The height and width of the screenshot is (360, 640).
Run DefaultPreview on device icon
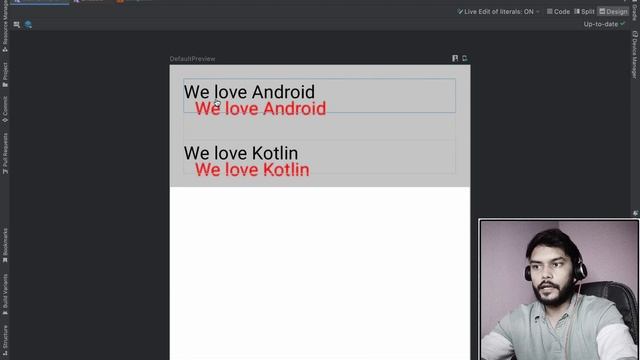pos(464,58)
